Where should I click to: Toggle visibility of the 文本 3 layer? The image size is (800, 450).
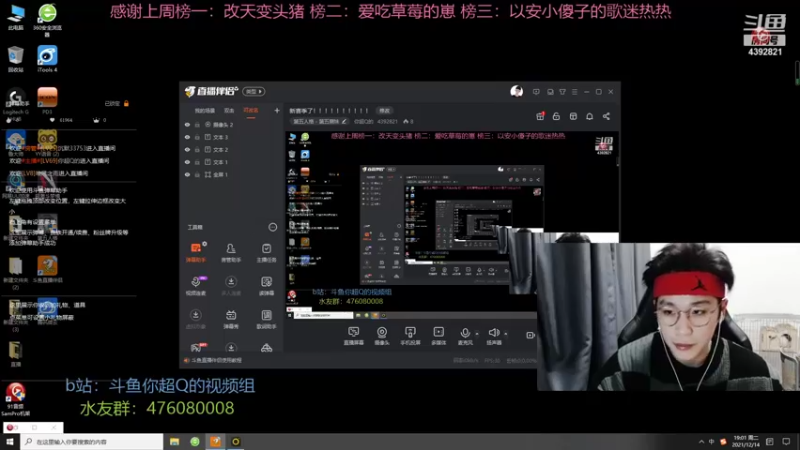coord(187,137)
